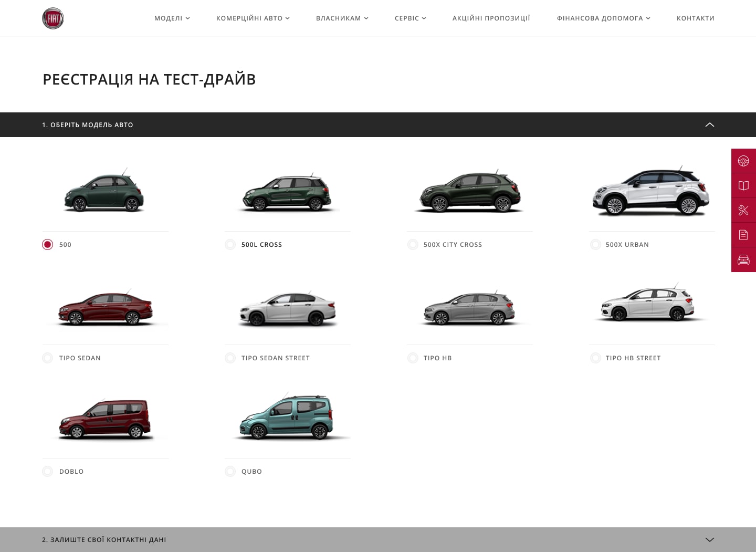Open the КОМЕРЦІЙНІ АВТО dropdown menu
Image resolution: width=756 pixels, height=552 pixels.
coord(253,18)
